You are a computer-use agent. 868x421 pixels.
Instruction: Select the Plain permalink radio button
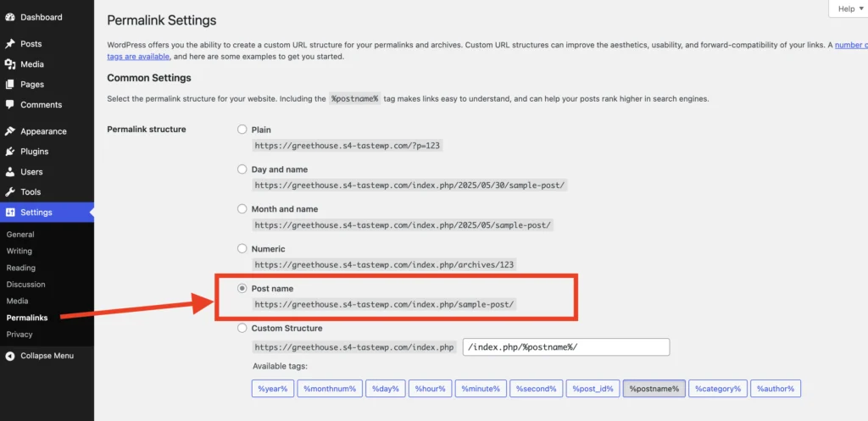pyautogui.click(x=242, y=130)
